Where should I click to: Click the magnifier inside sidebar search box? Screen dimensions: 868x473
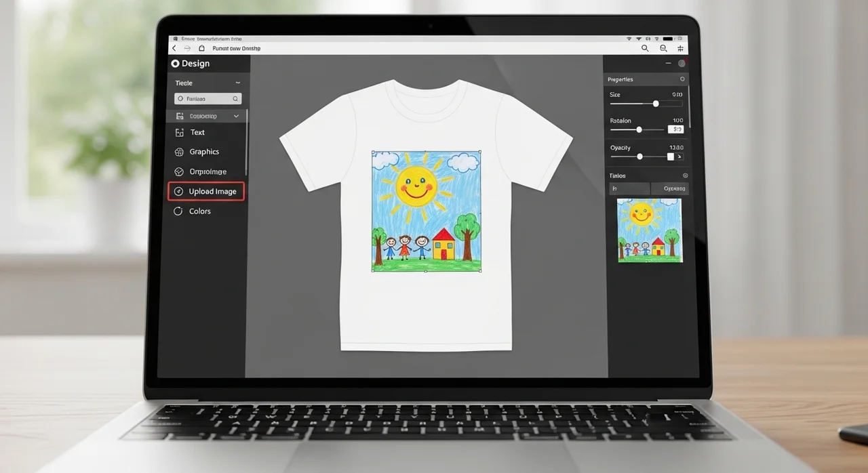click(235, 99)
